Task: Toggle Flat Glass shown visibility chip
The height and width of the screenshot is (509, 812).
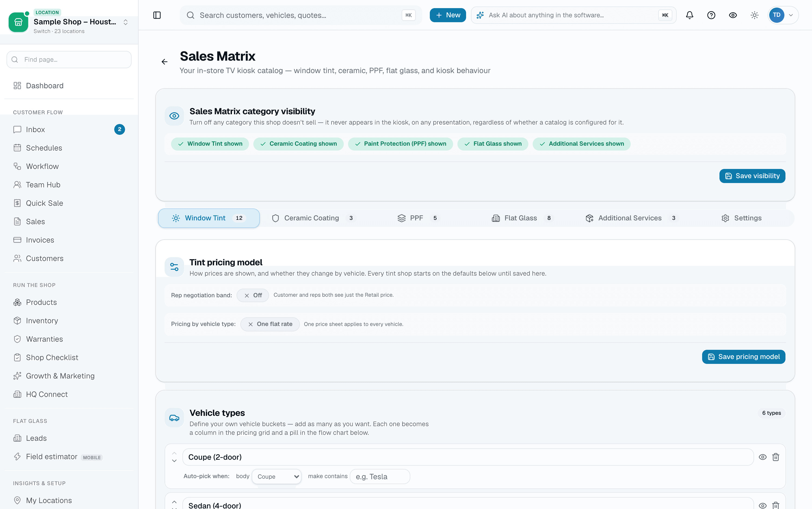Action: (x=493, y=144)
